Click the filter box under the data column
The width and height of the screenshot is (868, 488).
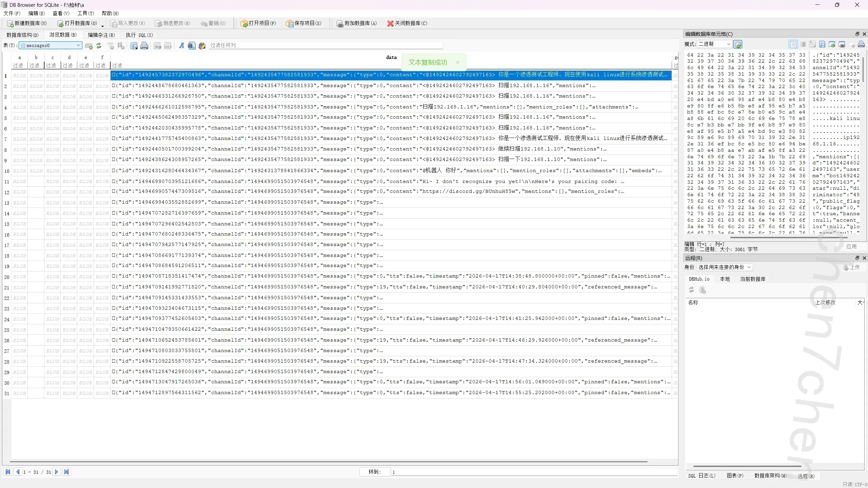click(391, 65)
